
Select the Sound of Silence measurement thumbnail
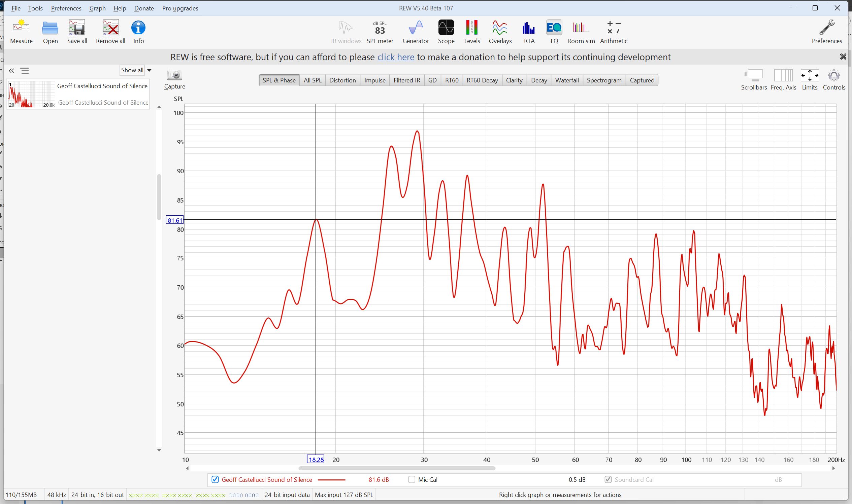(31, 94)
